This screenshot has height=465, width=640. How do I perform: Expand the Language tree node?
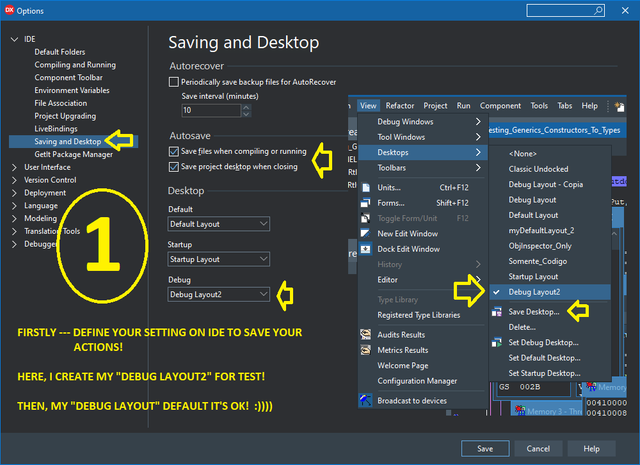coord(15,206)
